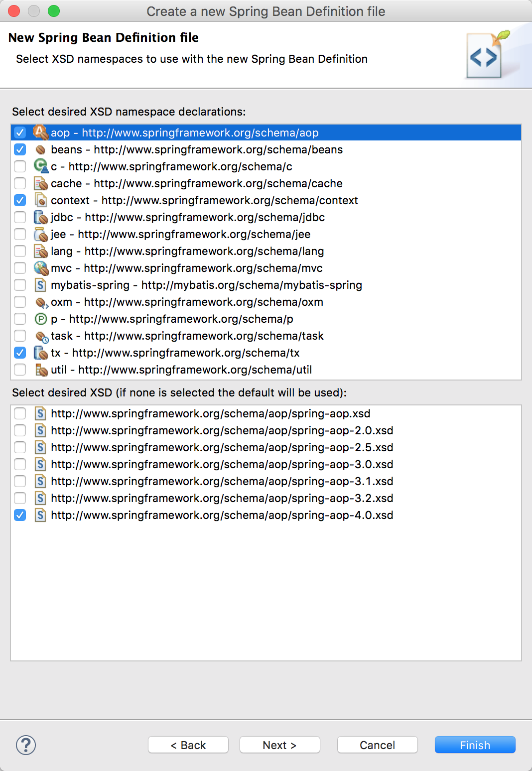The image size is (532, 771).
Task: Select the beans schema namespace row text
Action: (x=197, y=149)
